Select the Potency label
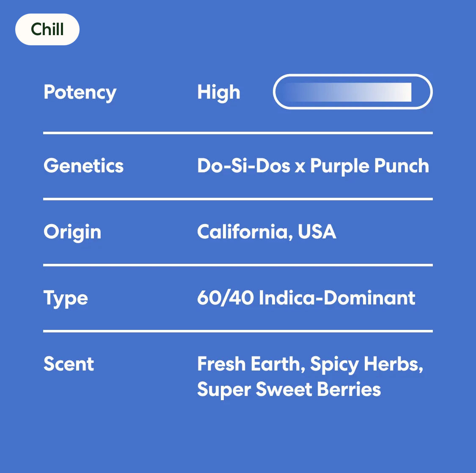 (80, 92)
